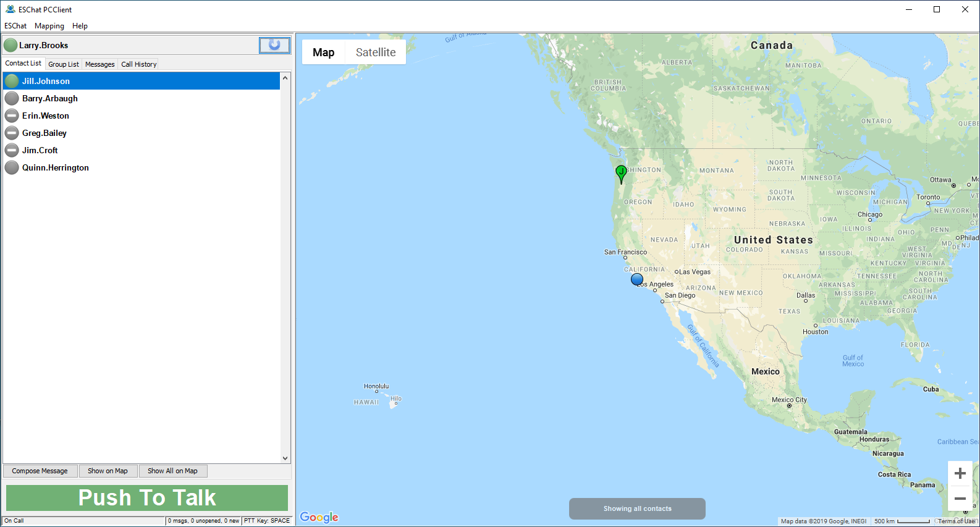Viewport: 980px width, 527px height.
Task: Click the San Francisco label on the map
Action: coord(625,252)
